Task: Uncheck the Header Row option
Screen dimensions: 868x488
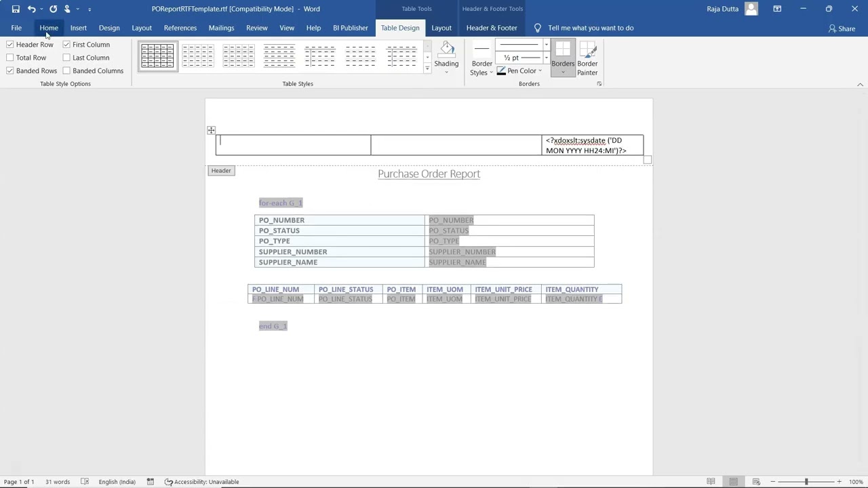Action: click(x=30, y=45)
